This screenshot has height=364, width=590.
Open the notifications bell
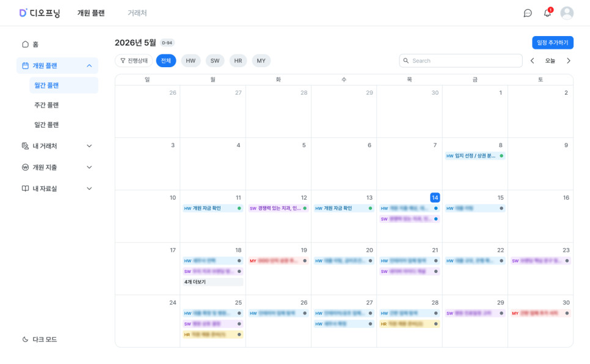547,13
